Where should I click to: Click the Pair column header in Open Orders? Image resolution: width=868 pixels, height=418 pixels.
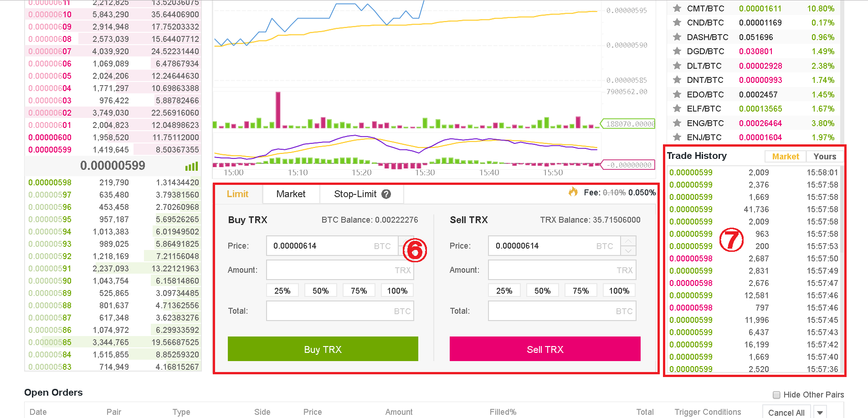point(114,412)
